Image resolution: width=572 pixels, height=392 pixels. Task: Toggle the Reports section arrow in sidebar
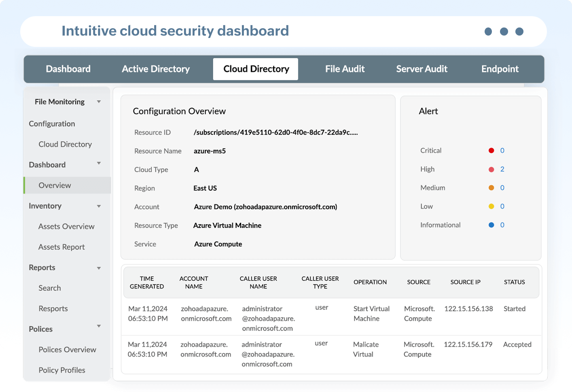(x=99, y=268)
